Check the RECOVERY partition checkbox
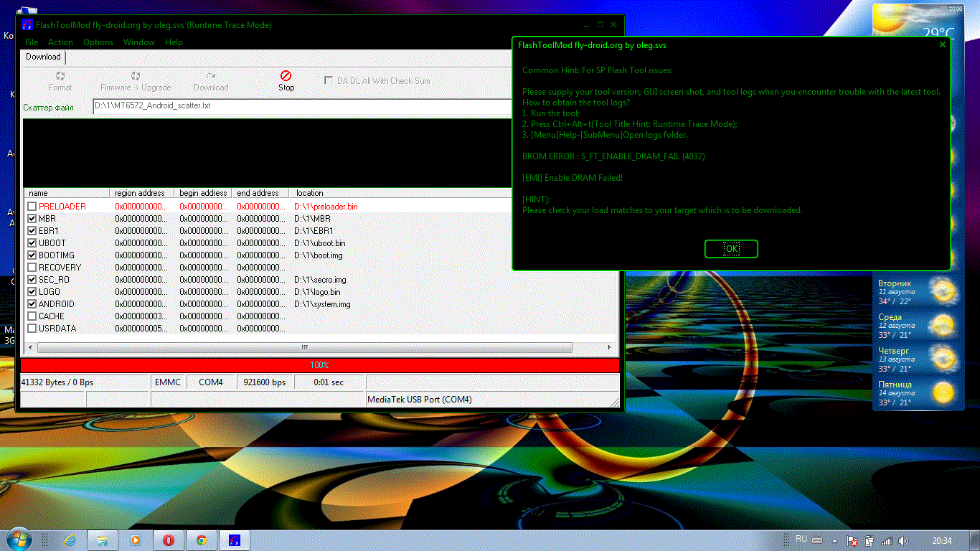This screenshot has height=551, width=980. tap(32, 268)
